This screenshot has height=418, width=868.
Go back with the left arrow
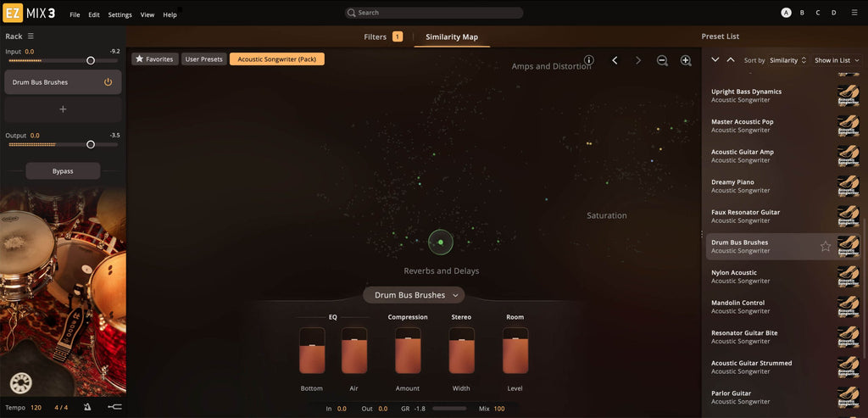click(615, 60)
